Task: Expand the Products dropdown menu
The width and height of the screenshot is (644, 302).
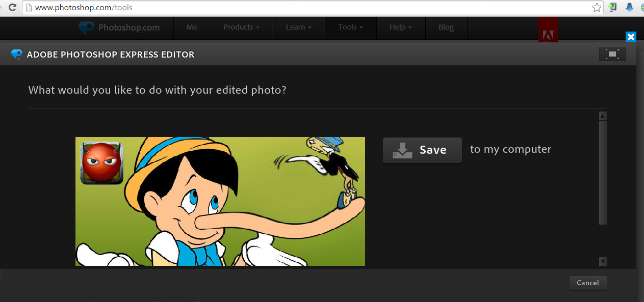Action: 241,28
